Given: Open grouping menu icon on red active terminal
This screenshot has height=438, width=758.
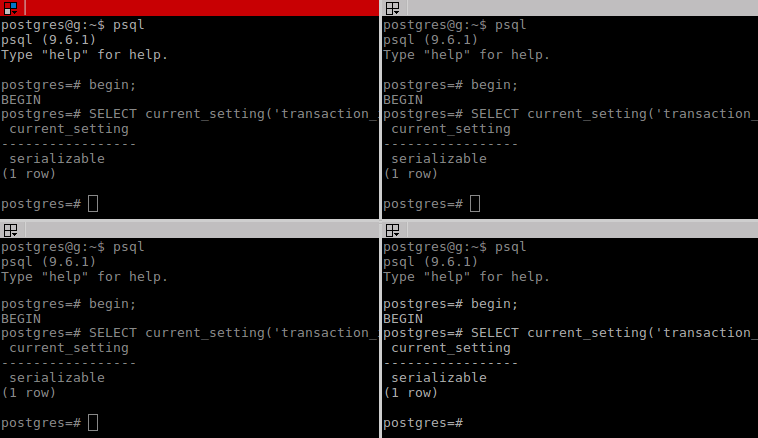Looking at the screenshot, I should [10, 8].
